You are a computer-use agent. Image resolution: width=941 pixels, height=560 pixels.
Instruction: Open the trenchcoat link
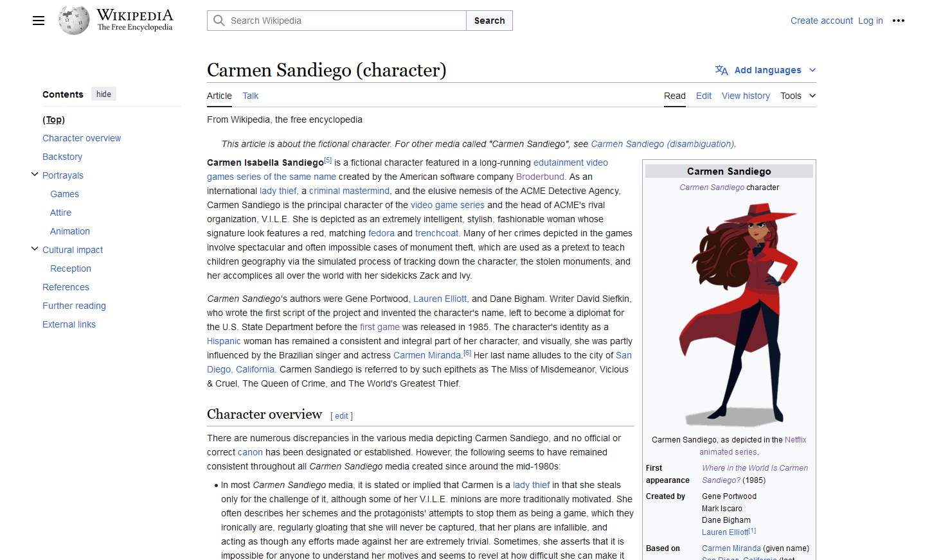click(x=436, y=233)
